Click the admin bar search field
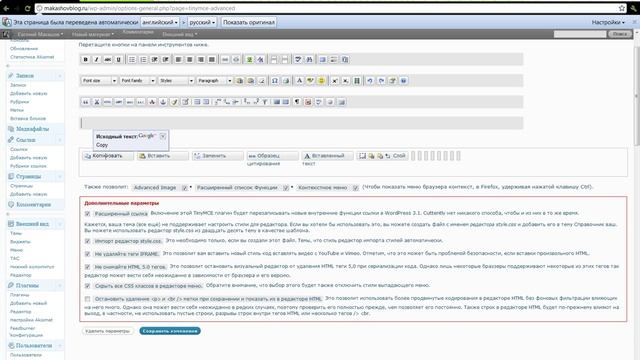Screen dimensions: 640x360 click(580, 34)
